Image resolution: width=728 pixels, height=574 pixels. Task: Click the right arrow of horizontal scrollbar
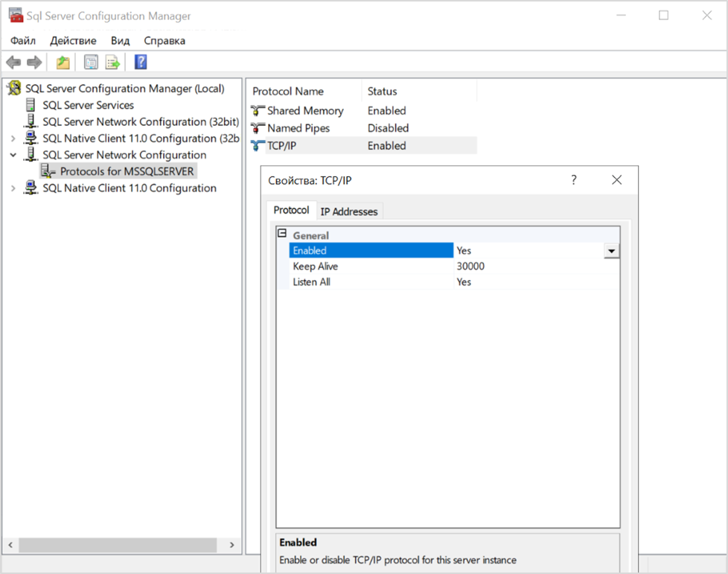pos(232,545)
